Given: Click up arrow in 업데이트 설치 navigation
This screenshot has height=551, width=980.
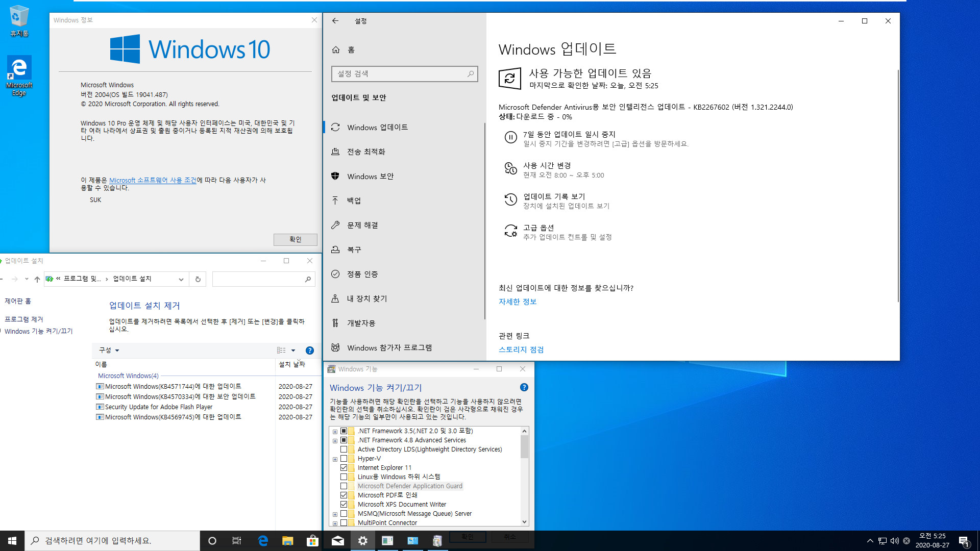Looking at the screenshot, I should (x=37, y=279).
